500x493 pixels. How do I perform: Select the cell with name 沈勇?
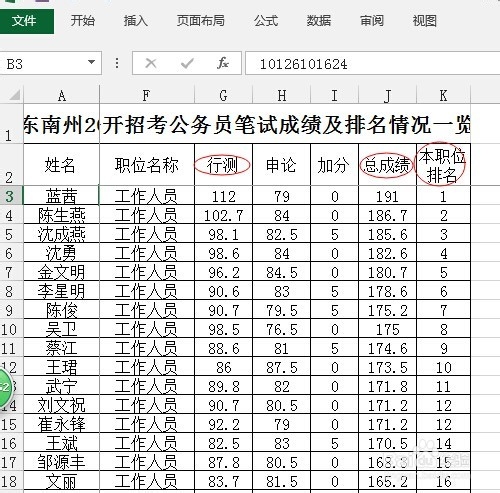tap(61, 253)
